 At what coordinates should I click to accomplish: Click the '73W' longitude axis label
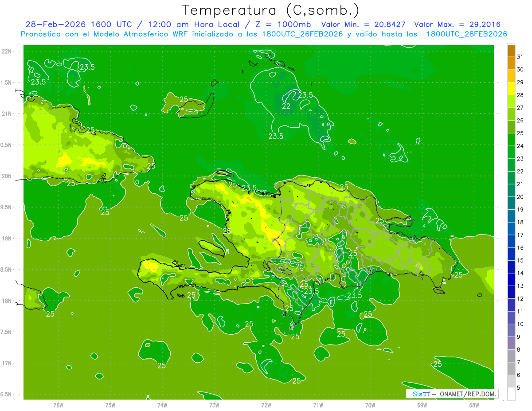tap(214, 405)
